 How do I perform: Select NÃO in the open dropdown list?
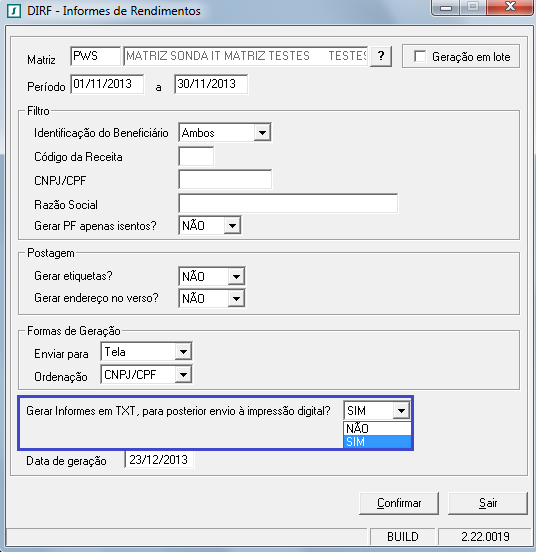pos(377,428)
